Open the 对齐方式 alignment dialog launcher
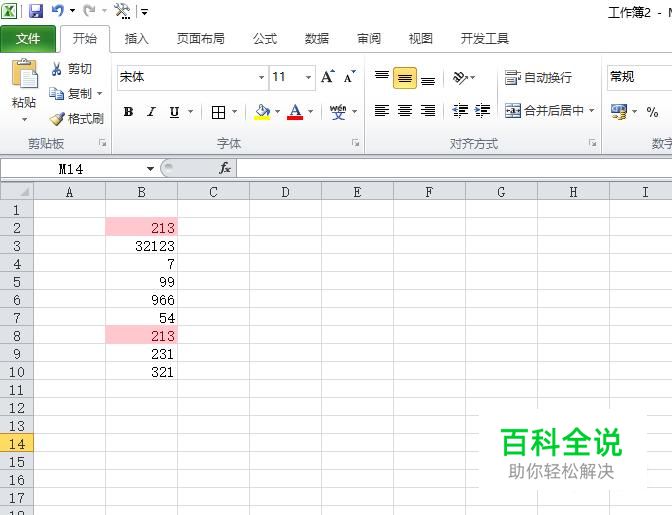Screen dimensions: 672x515 pos(593,143)
